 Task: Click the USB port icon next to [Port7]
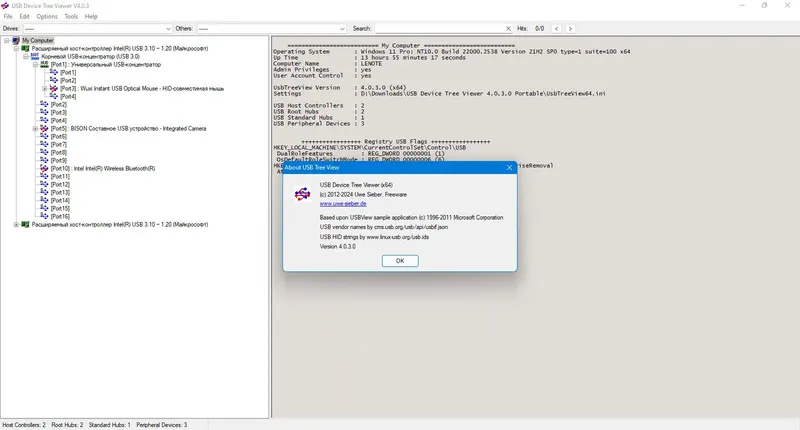(x=44, y=144)
